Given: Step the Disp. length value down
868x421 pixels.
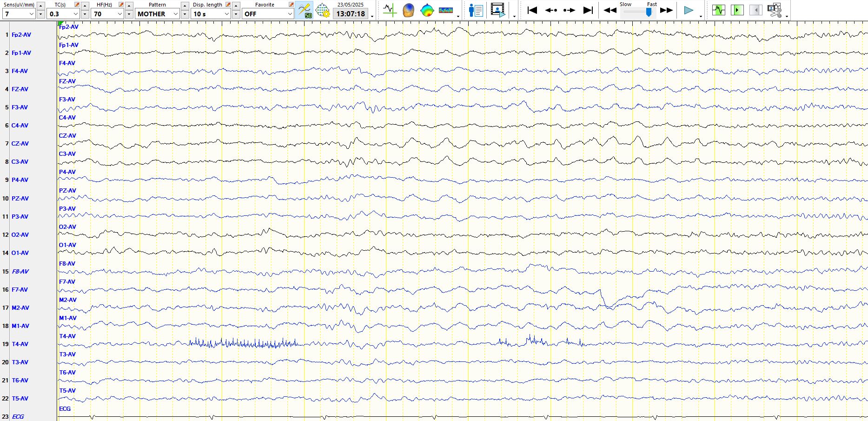Looking at the screenshot, I should pyautogui.click(x=236, y=14).
